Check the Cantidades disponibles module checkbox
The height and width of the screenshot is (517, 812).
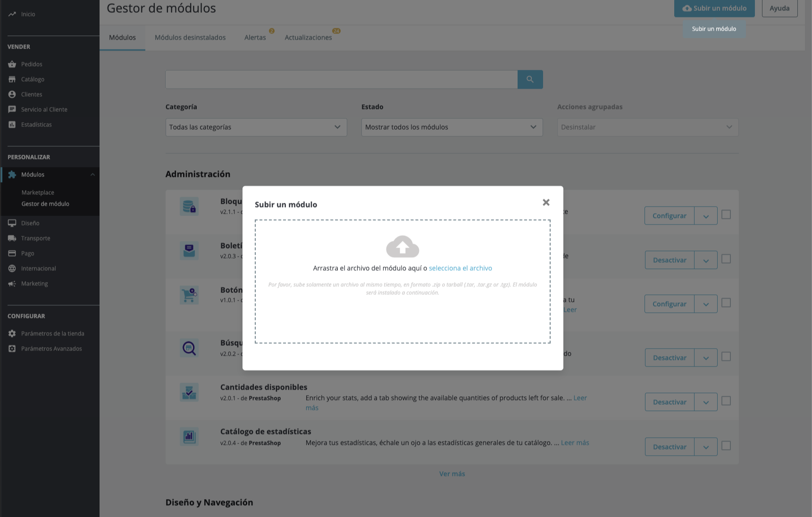click(x=726, y=401)
